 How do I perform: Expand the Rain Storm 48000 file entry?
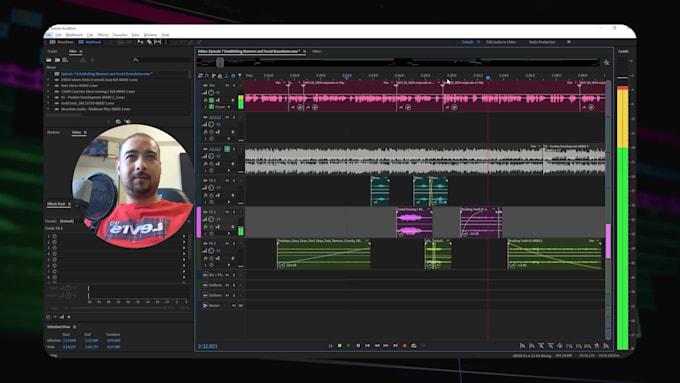[x=49, y=85]
